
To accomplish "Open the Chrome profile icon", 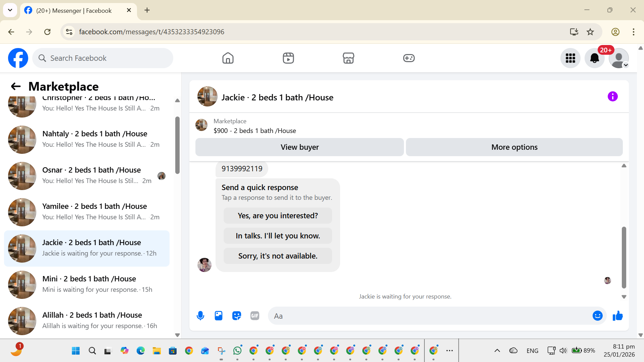I will (x=615, y=32).
